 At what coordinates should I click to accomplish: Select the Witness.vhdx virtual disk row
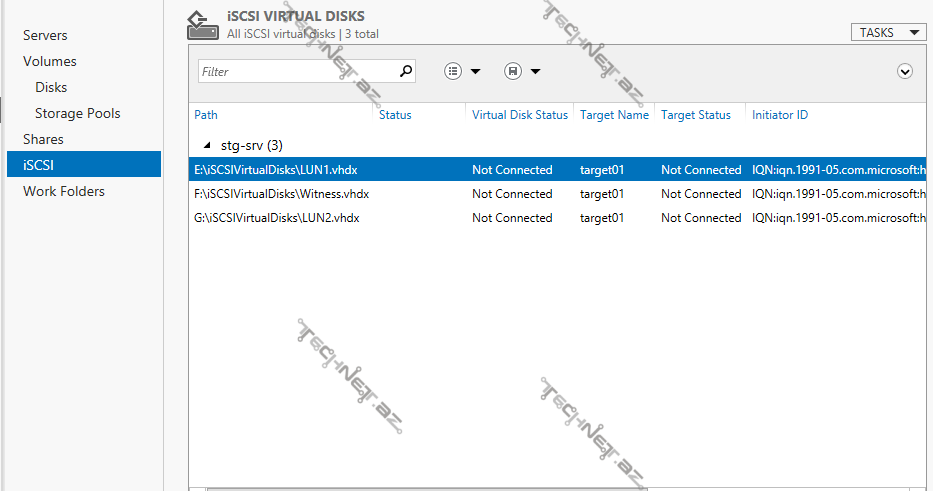282,194
